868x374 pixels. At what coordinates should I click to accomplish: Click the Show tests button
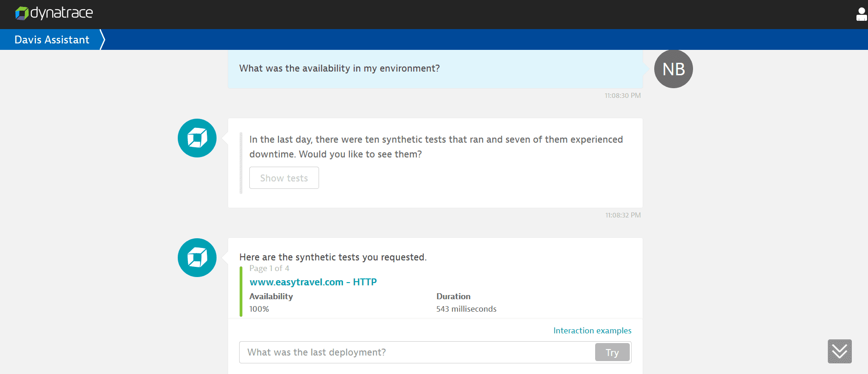[x=284, y=178]
